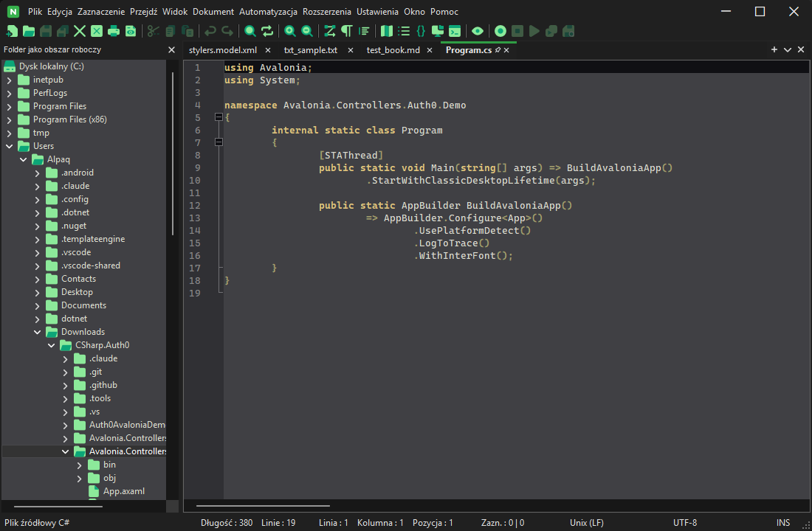This screenshot has width=812, height=531.
Task: Close the Folder jako obszar roboczy panel
Action: point(171,49)
